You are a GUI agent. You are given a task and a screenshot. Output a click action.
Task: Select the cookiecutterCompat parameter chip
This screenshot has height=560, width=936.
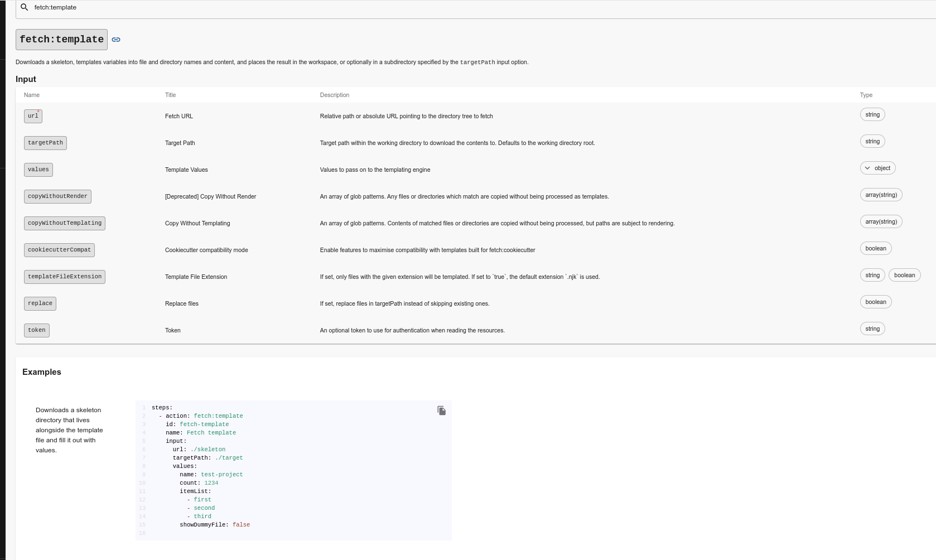[x=59, y=250]
